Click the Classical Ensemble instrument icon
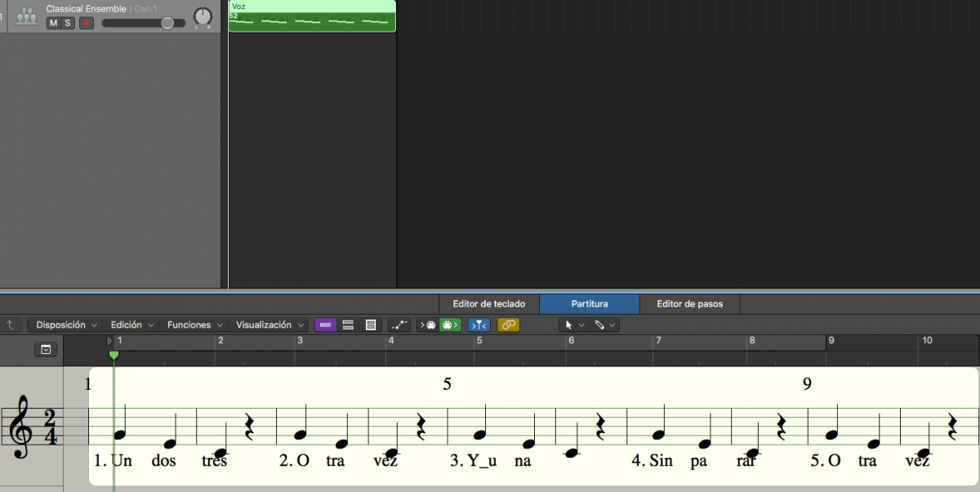This screenshot has height=492, width=980. [x=27, y=16]
